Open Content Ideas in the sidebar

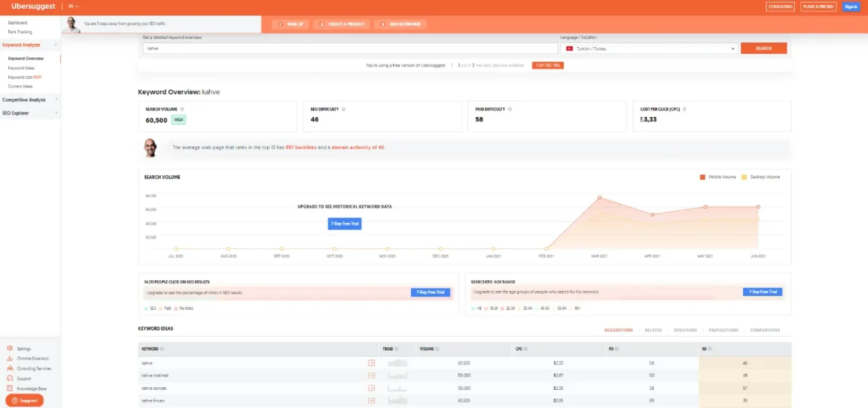click(x=20, y=86)
